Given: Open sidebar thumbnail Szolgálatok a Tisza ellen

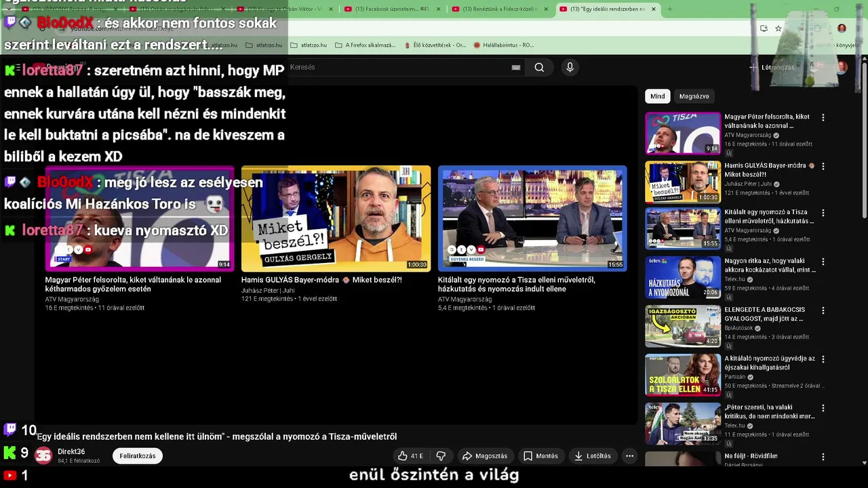Looking at the screenshot, I should point(683,375).
